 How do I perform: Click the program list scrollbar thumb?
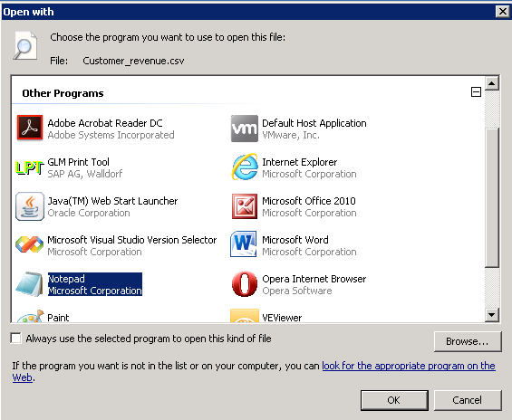tap(492, 197)
